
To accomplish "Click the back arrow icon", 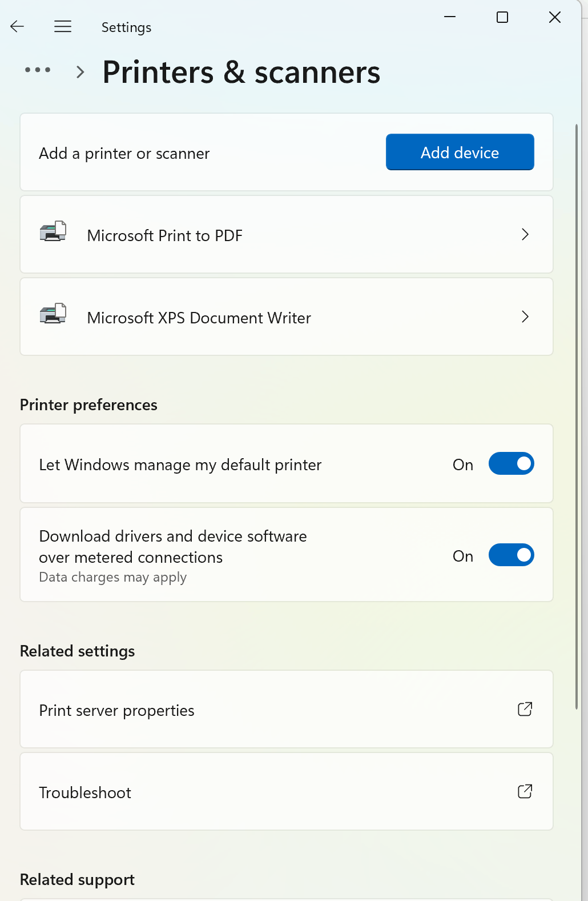I will coord(17,26).
